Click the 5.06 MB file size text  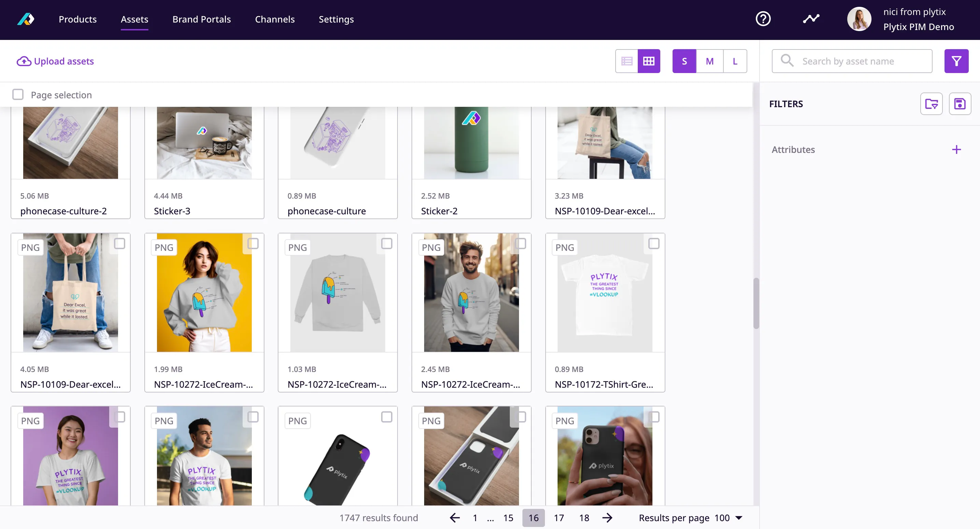[x=34, y=196]
